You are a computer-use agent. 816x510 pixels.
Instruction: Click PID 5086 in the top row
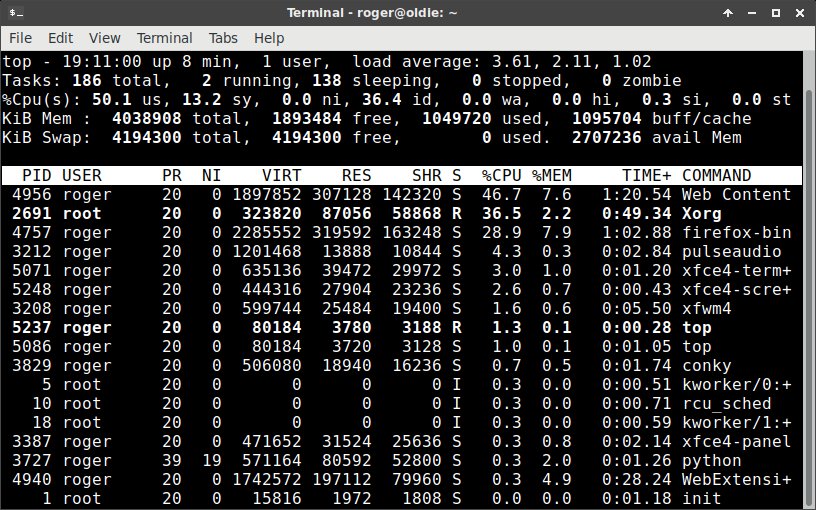point(32,347)
